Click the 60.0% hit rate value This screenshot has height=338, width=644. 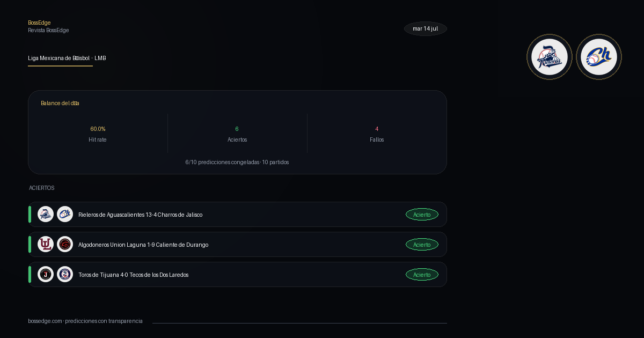click(98, 129)
